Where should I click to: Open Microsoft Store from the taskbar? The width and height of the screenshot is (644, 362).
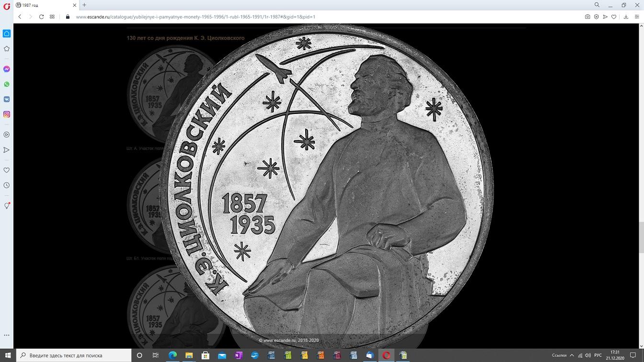coord(205,355)
